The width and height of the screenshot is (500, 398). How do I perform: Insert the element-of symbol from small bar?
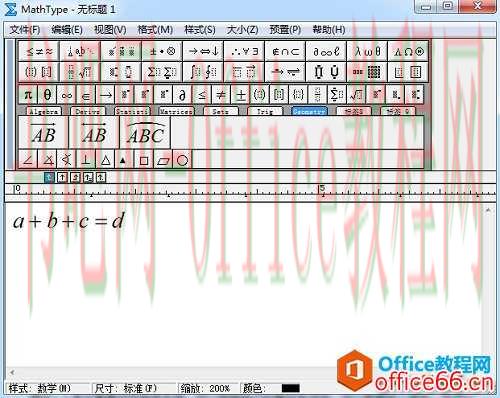click(x=86, y=95)
